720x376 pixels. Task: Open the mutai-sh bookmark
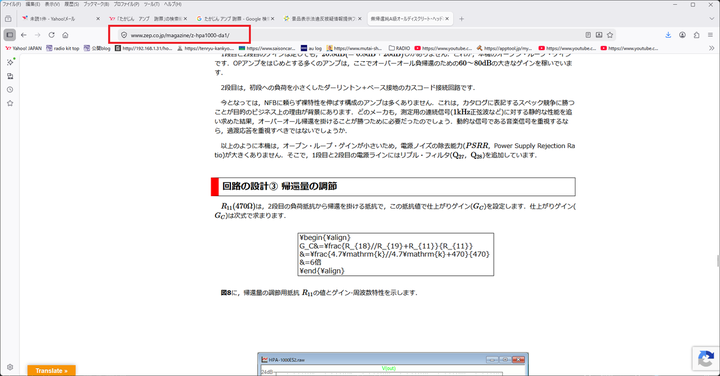(354, 48)
